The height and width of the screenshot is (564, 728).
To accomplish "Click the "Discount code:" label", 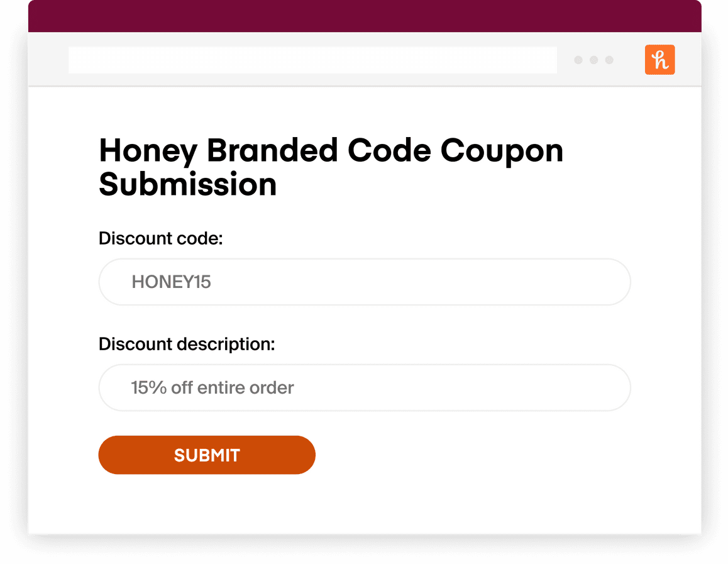I will click(x=161, y=239).
